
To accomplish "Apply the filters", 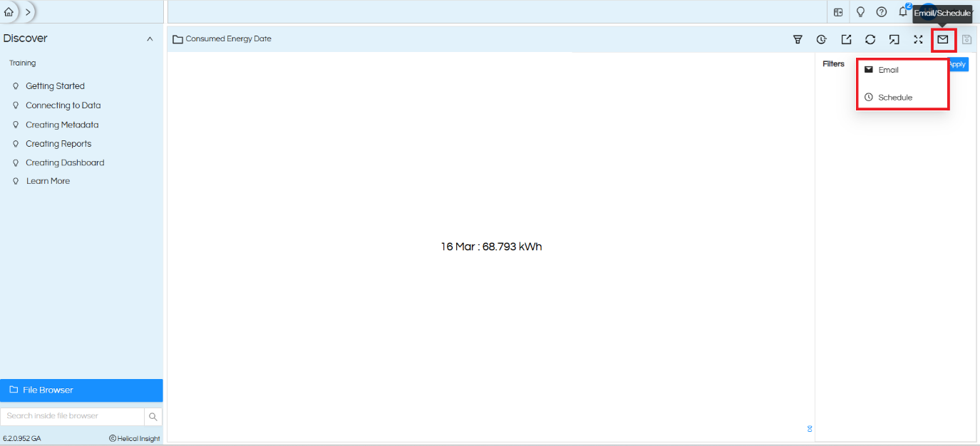I will tap(958, 64).
